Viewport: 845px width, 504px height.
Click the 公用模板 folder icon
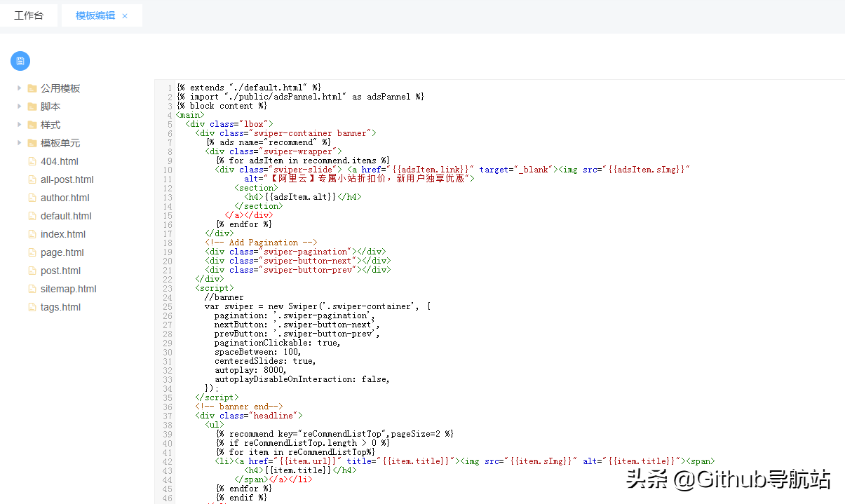pyautogui.click(x=32, y=88)
